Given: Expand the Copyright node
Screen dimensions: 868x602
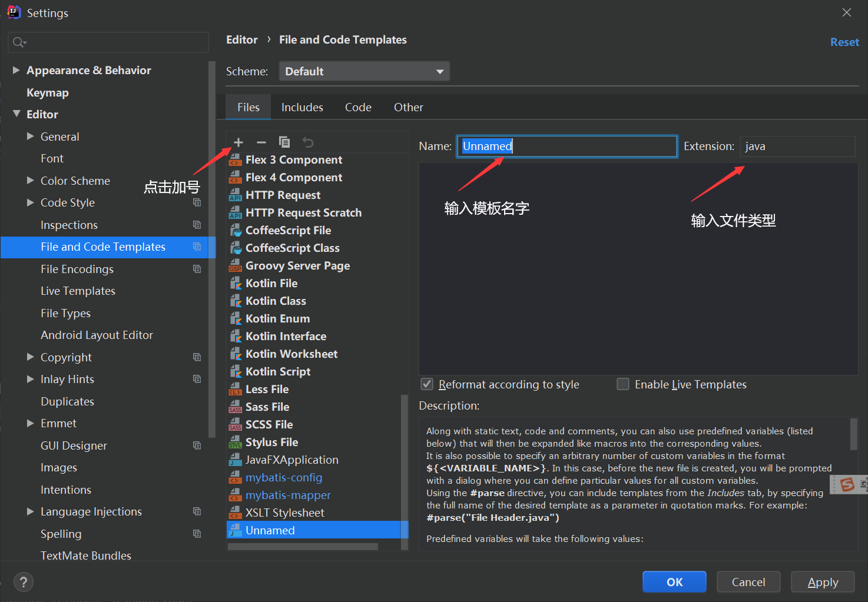Looking at the screenshot, I should (x=31, y=357).
